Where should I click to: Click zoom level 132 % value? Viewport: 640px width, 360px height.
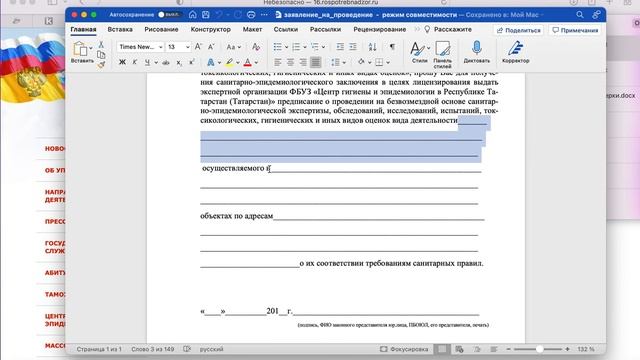click(x=586, y=349)
